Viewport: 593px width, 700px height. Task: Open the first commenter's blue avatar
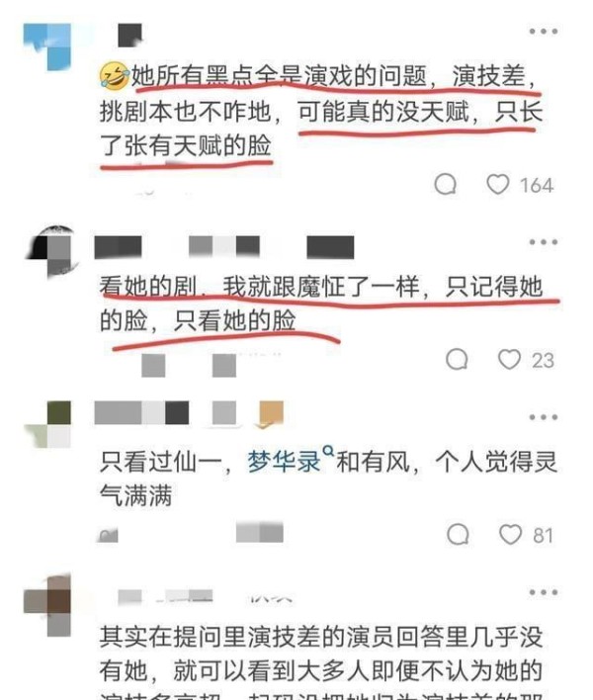[47, 46]
